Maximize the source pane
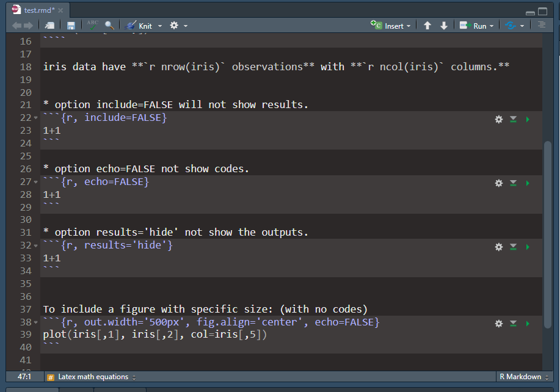 542,12
